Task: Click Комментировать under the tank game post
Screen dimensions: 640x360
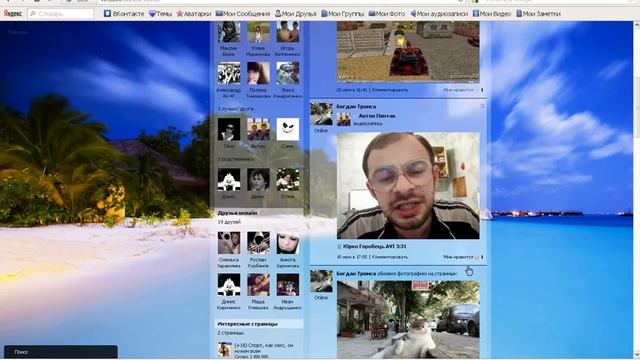Action: 389,90
